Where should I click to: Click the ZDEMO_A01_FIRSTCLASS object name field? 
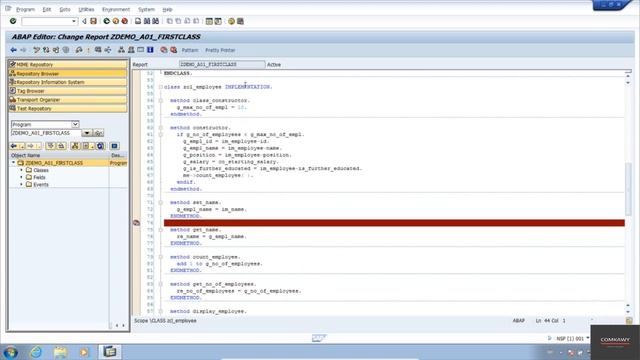pyautogui.click(x=46, y=133)
